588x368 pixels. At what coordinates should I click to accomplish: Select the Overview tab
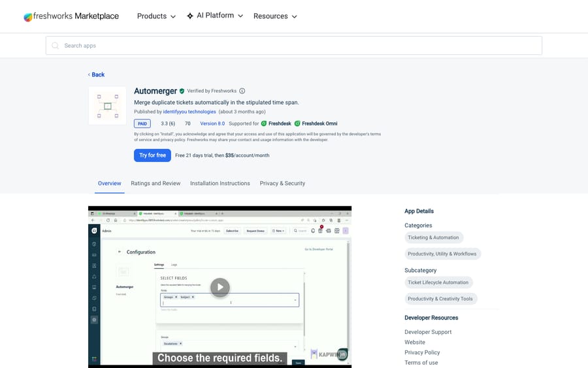pos(110,184)
